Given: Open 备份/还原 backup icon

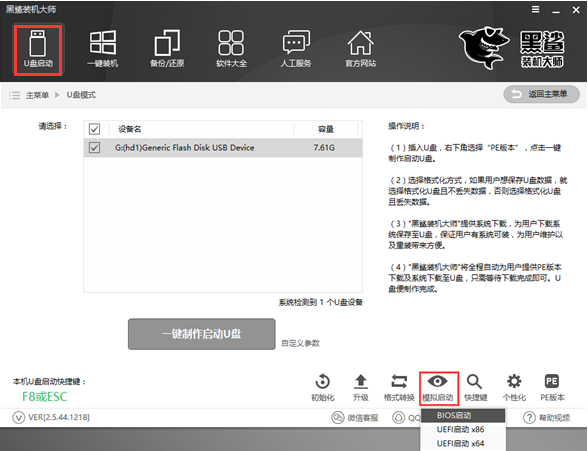Looking at the screenshot, I should 167,49.
